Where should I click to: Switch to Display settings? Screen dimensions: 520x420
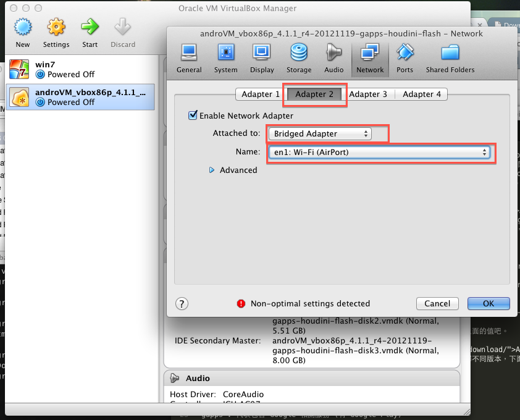(x=262, y=58)
